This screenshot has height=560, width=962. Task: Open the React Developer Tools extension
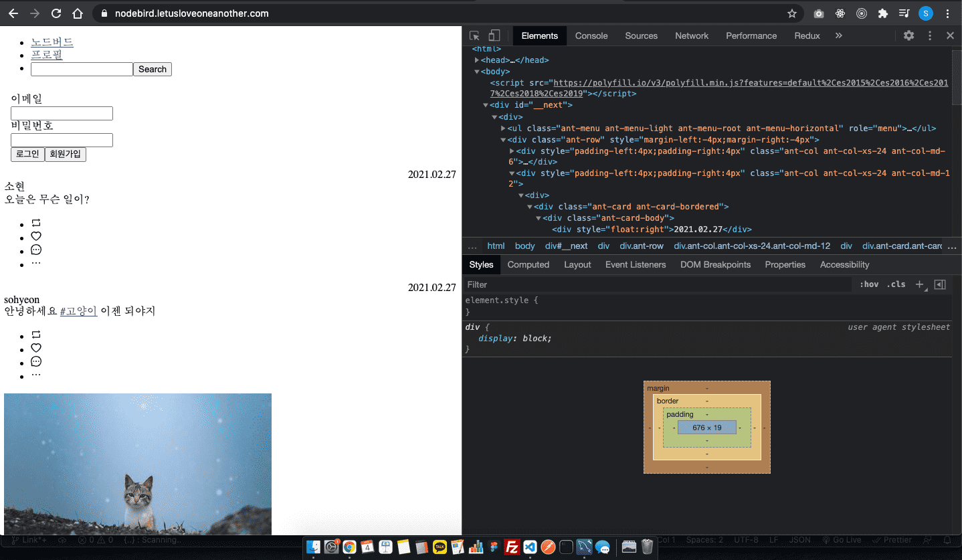pos(840,13)
